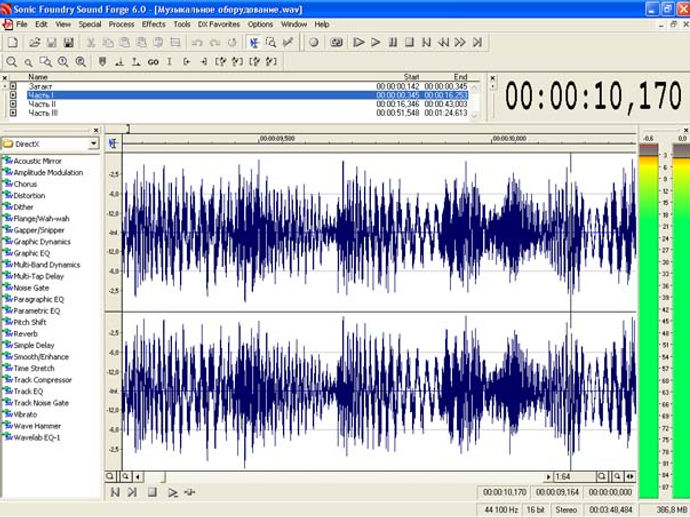Click the 00:00:10,170 selection start field
Screen dimensions: 690x518
[504, 492]
